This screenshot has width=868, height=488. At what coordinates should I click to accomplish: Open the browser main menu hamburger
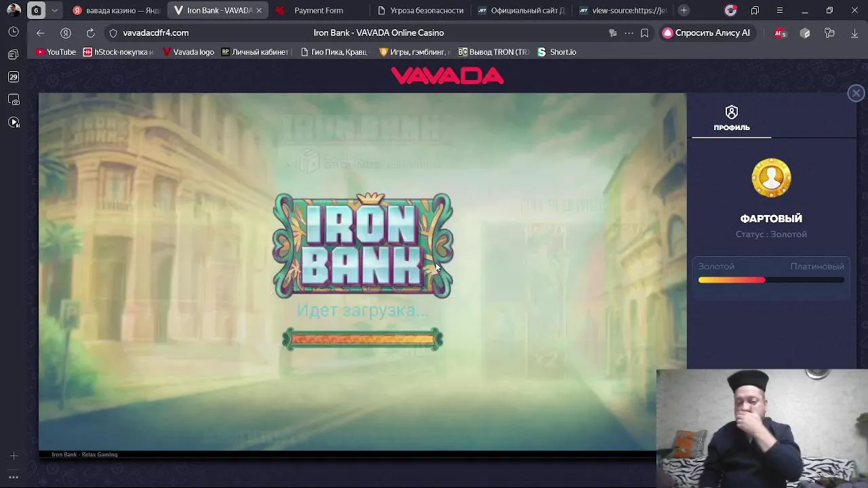coord(779,10)
